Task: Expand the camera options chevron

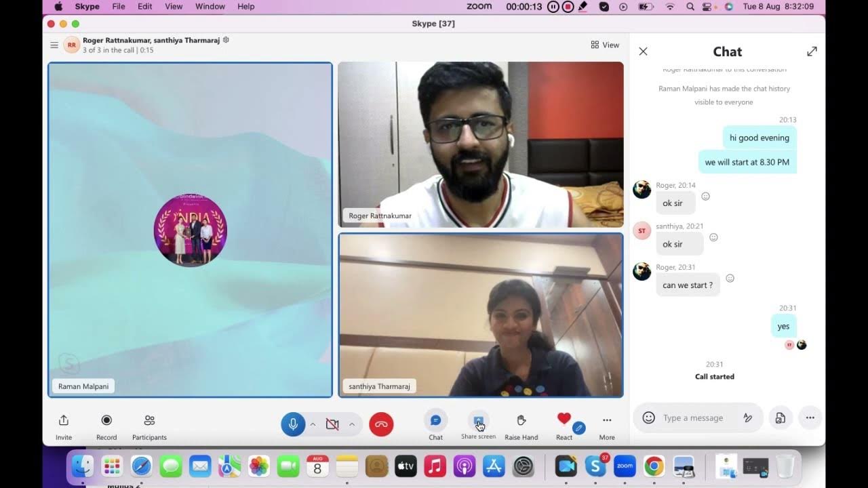Action: point(352,424)
